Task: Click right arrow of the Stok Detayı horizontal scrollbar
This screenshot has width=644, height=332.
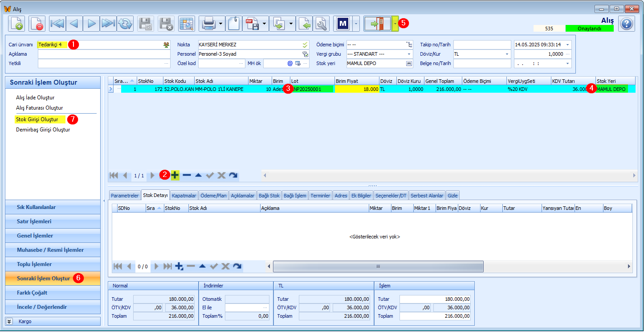Action: click(629, 266)
